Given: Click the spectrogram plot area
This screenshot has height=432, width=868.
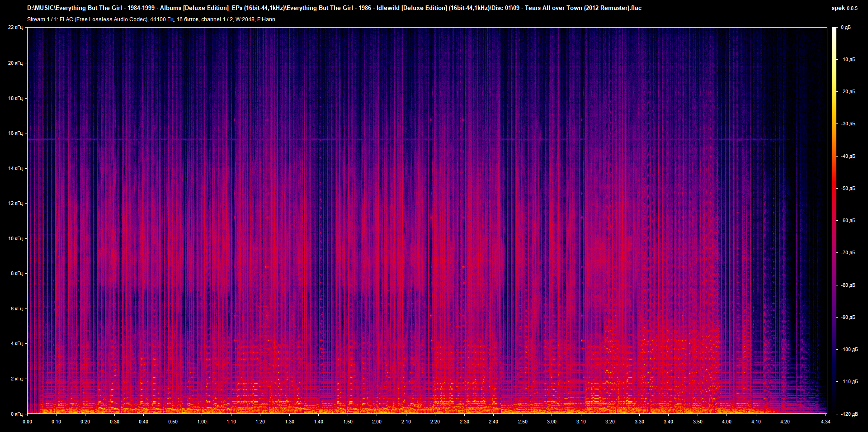Looking at the screenshot, I should click(427, 220).
